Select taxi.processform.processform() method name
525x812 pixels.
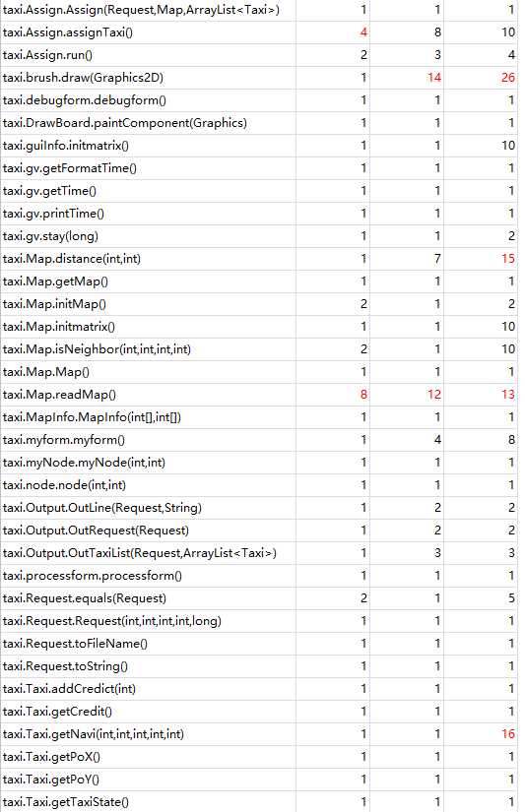[x=93, y=576]
